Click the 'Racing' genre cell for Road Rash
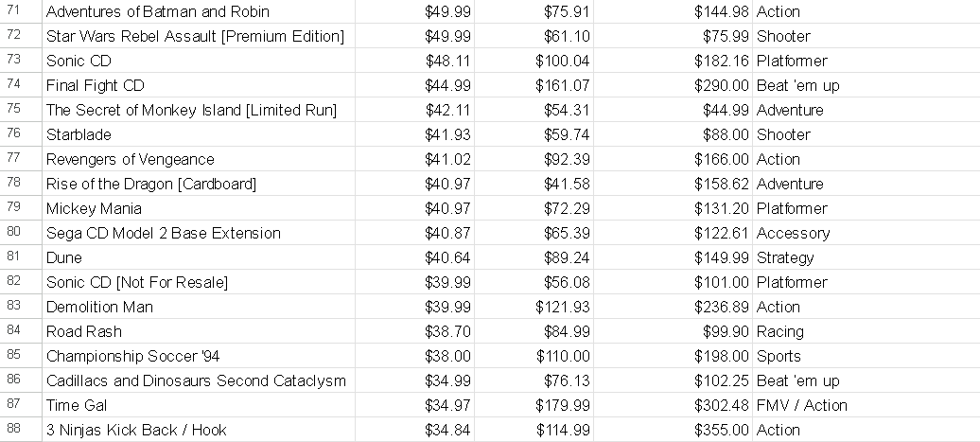The width and height of the screenshot is (980, 442). coord(780,331)
